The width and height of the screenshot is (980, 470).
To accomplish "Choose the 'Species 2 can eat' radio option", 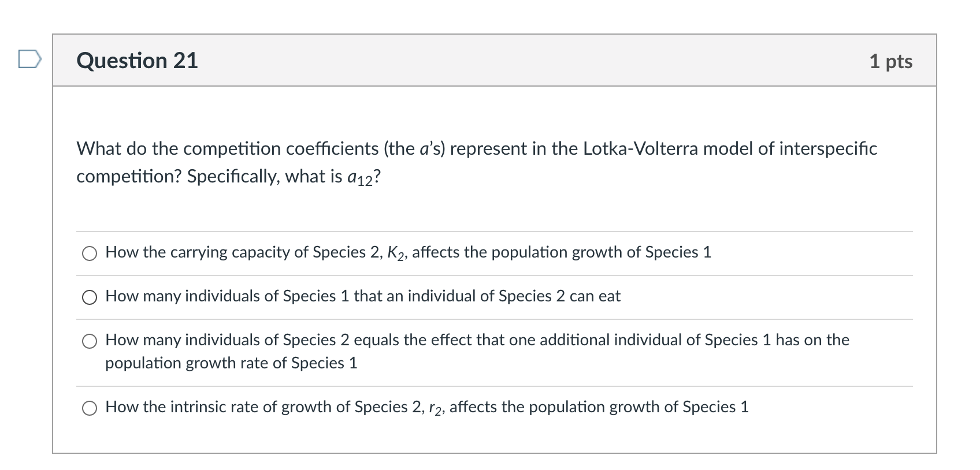I will point(90,297).
